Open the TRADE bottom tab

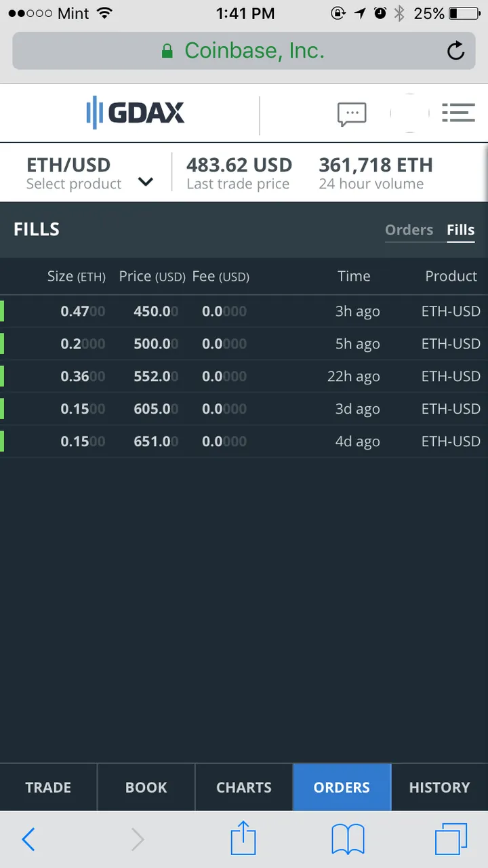(x=48, y=787)
